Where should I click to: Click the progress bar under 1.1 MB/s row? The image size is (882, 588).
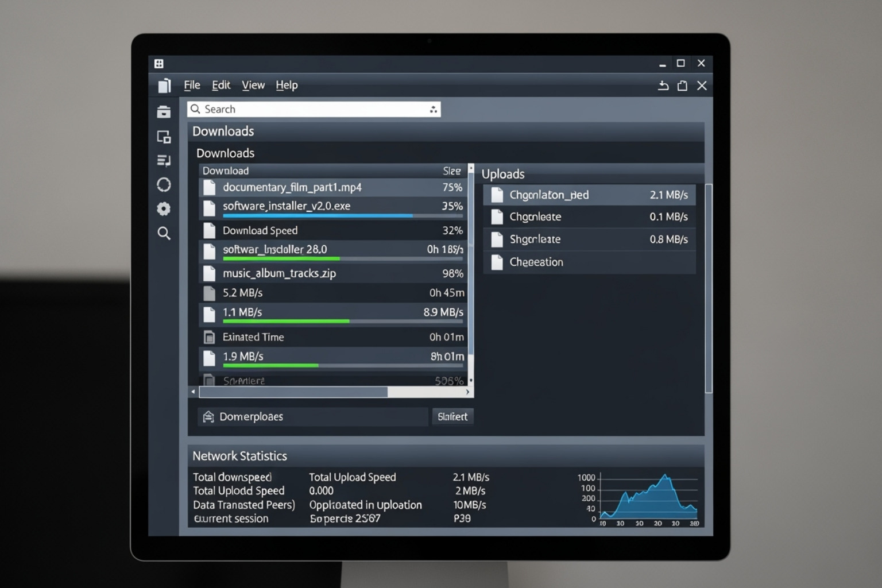[x=343, y=322]
